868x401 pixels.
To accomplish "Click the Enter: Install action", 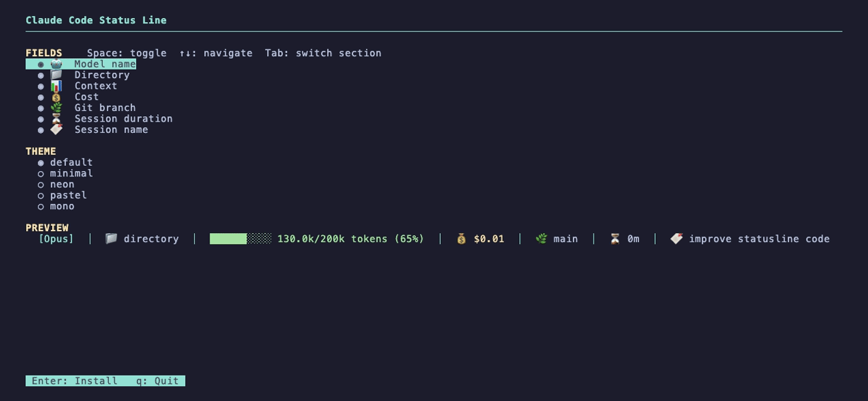I will (x=75, y=381).
